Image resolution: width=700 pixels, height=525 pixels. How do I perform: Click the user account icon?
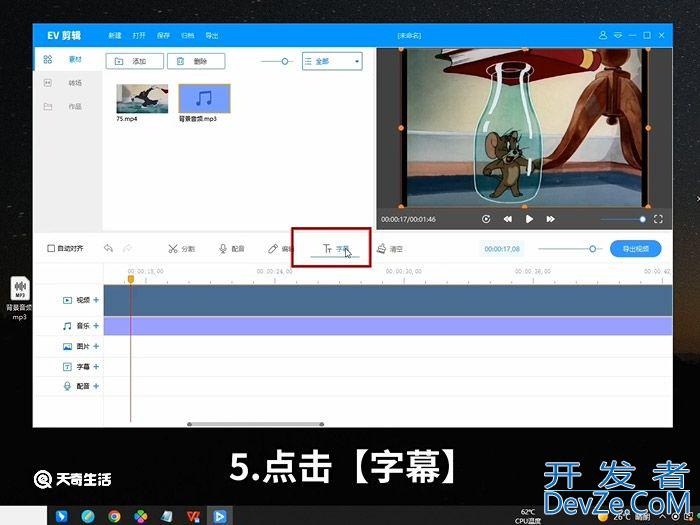pyautogui.click(x=603, y=35)
